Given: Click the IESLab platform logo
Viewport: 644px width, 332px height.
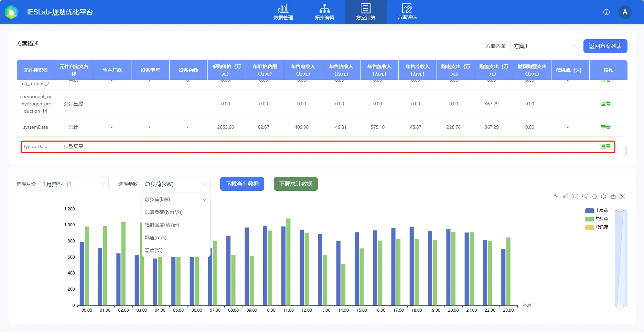Looking at the screenshot, I should tap(11, 12).
